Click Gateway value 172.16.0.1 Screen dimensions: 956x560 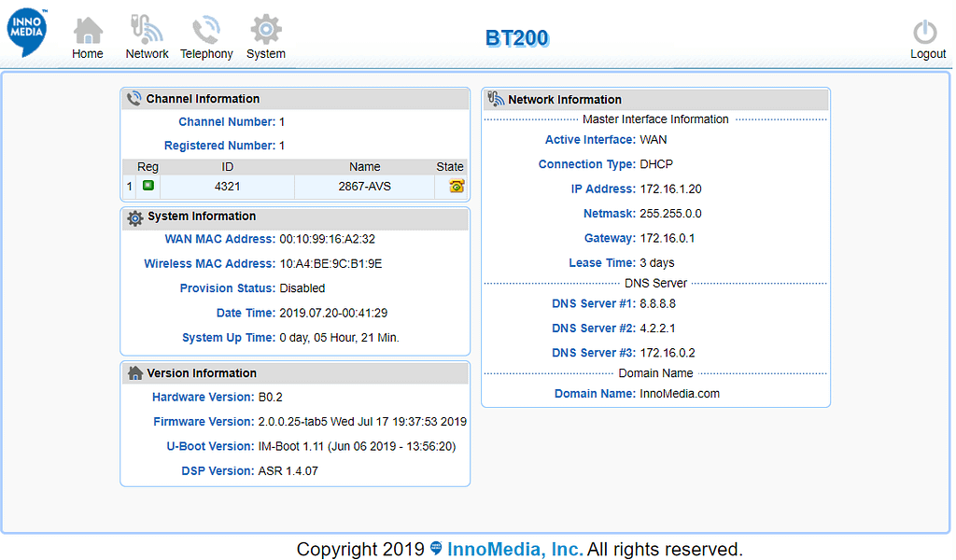667,238
